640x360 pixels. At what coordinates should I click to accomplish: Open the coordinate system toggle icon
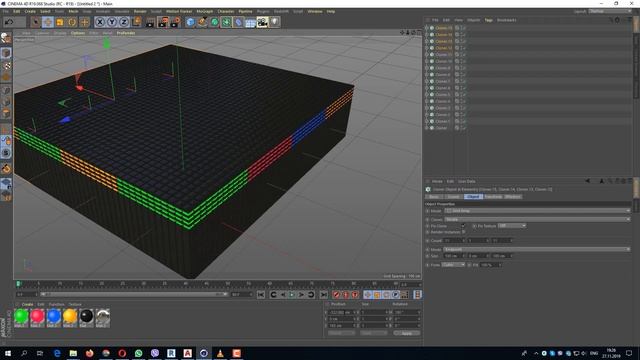click(x=136, y=22)
